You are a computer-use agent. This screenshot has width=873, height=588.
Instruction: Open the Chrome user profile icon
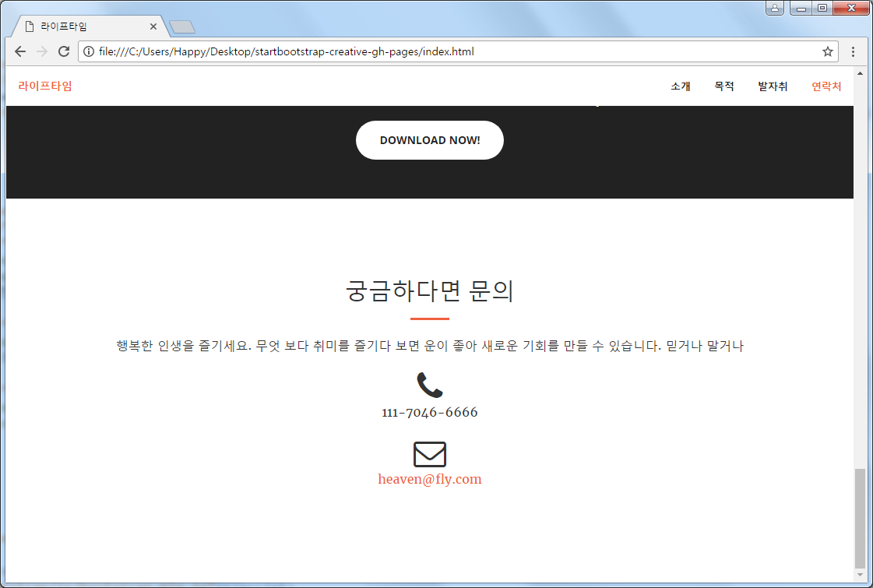tap(774, 8)
